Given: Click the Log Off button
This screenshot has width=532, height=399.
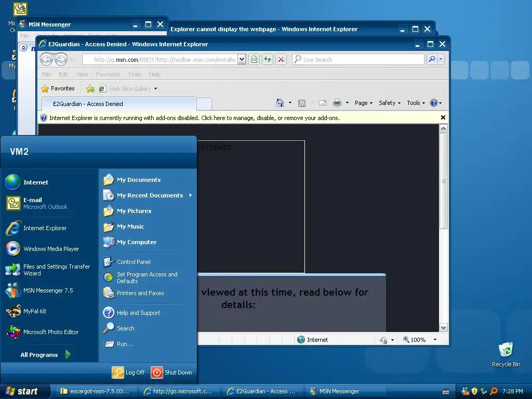Looking at the screenshot, I should click(x=129, y=372).
